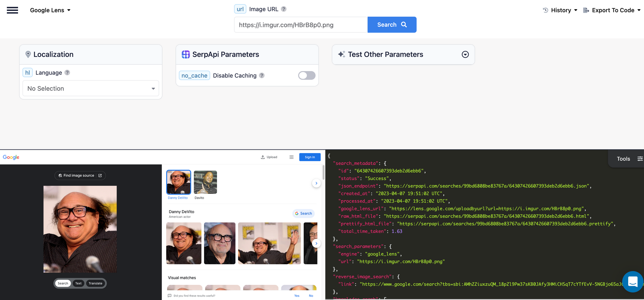Click the Sign in button
This screenshot has height=300, width=644.
(310, 157)
